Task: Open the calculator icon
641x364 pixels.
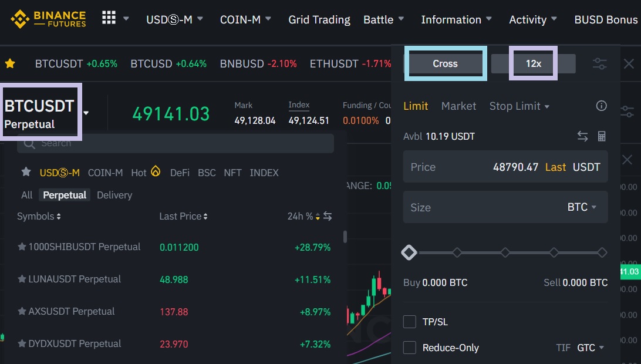Action: 601,136
